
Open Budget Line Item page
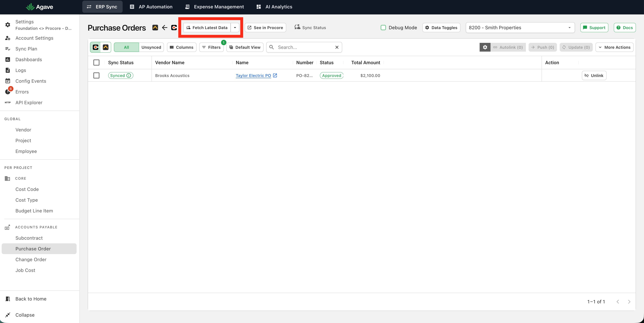point(34,211)
